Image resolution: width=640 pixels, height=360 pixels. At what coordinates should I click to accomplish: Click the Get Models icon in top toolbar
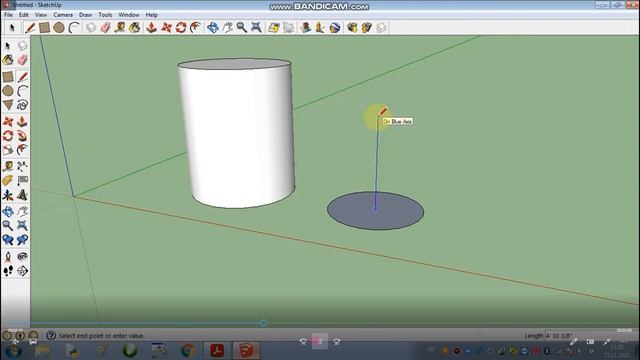352,27
